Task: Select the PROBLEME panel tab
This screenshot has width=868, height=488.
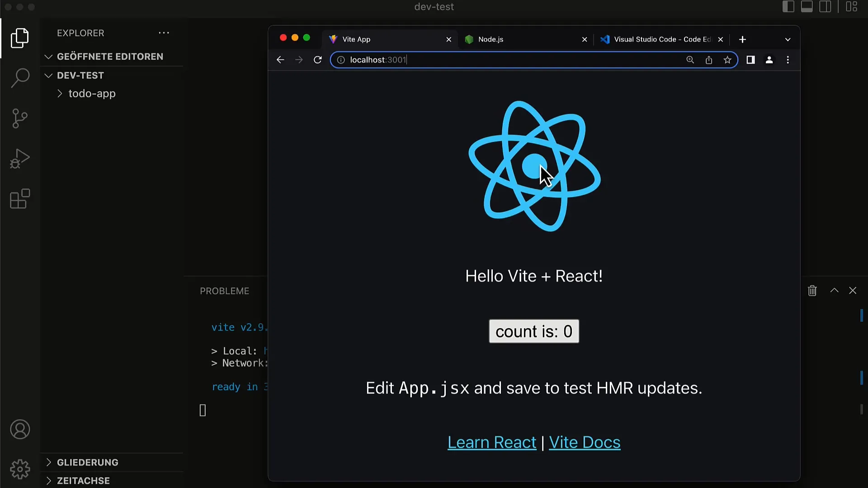Action: (x=225, y=291)
